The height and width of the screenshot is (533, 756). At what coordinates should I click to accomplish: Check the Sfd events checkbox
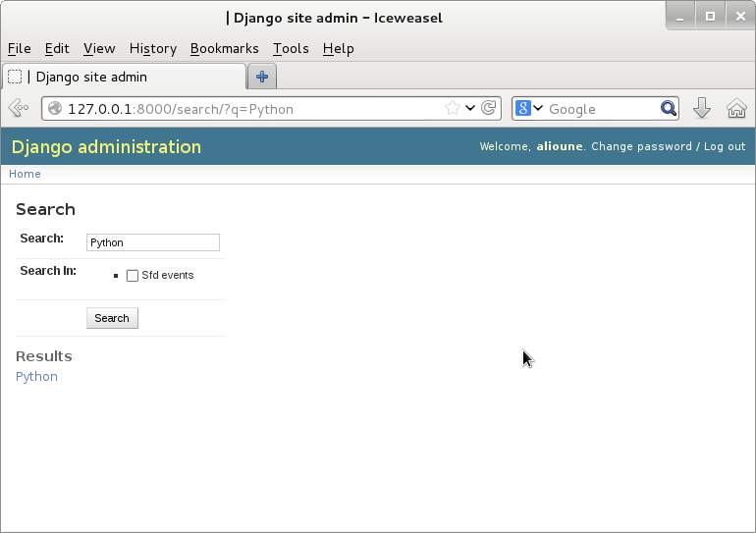(x=133, y=276)
